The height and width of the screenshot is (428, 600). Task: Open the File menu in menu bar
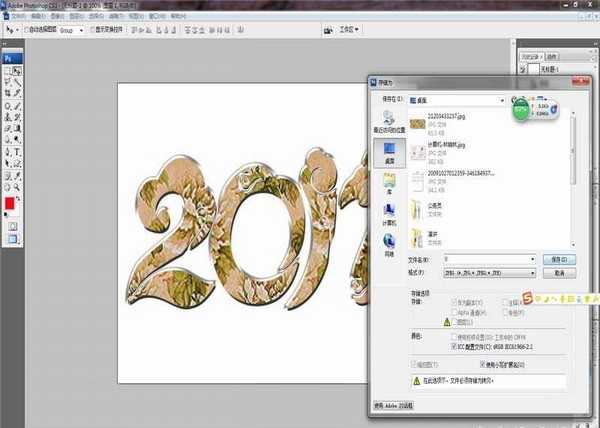tap(11, 17)
